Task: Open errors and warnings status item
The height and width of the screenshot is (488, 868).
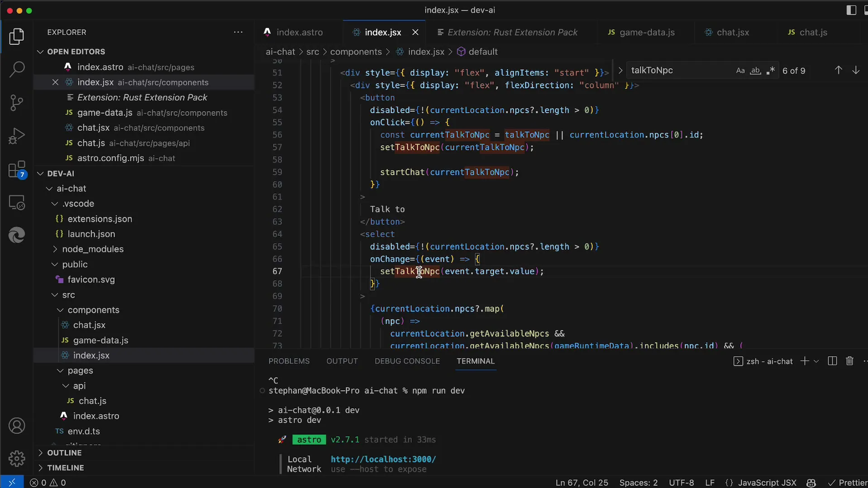Action: click(48, 483)
